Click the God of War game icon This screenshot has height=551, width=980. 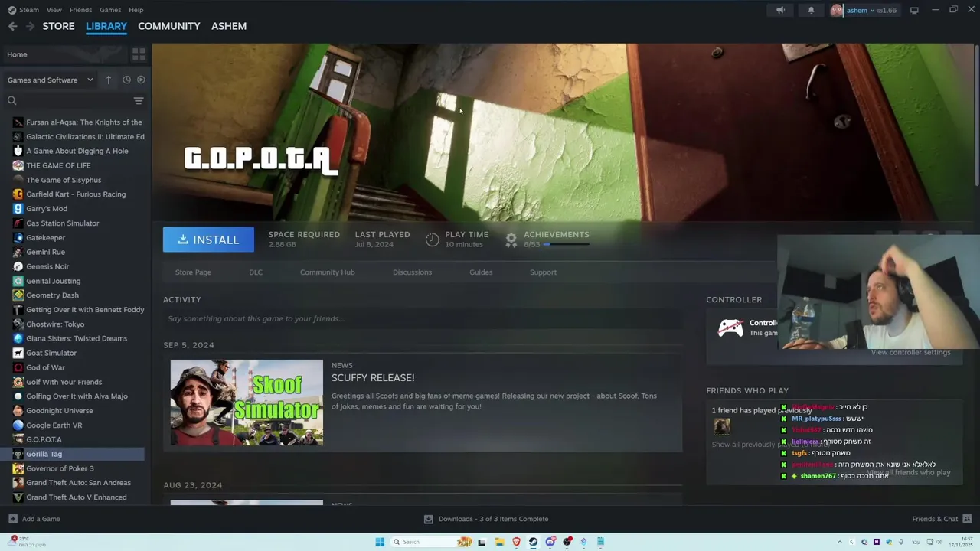pos(18,367)
